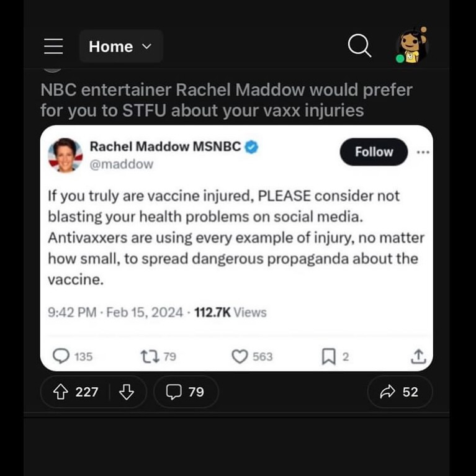Click the blue verified badge
This screenshot has height=476, width=476.
point(251,147)
